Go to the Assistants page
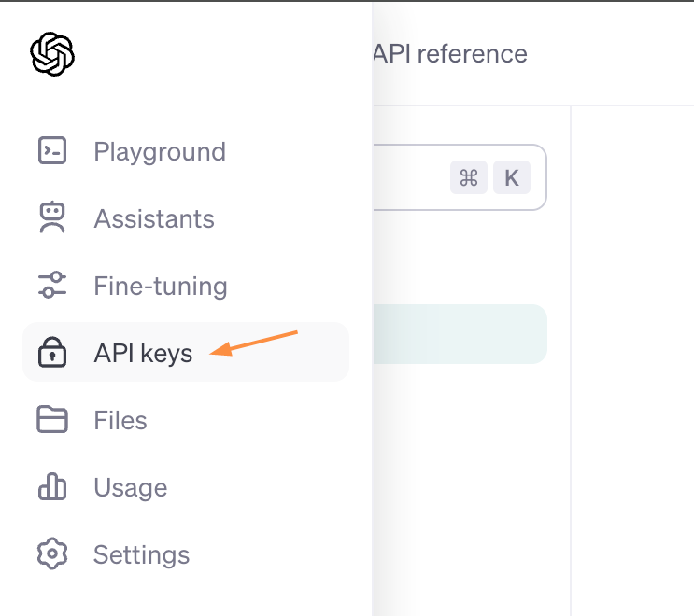694x616 pixels. (x=154, y=218)
